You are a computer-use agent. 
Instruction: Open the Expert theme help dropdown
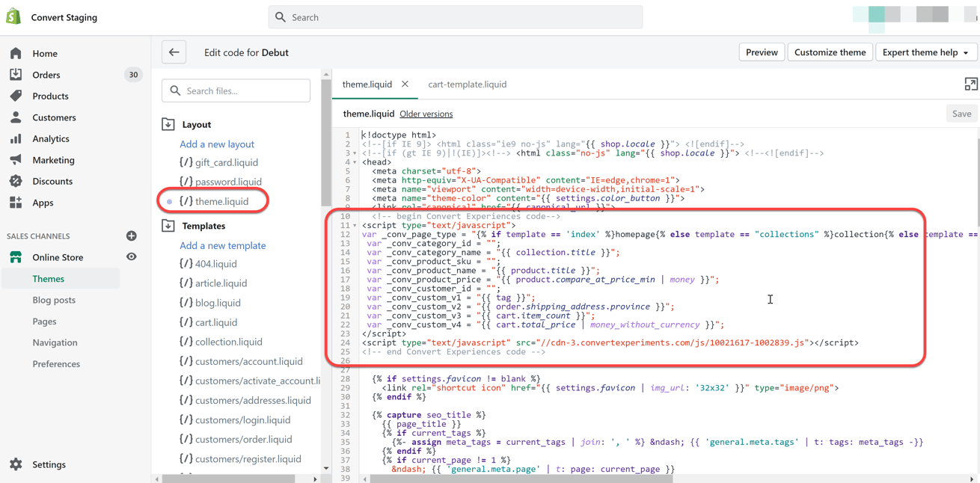[926, 52]
